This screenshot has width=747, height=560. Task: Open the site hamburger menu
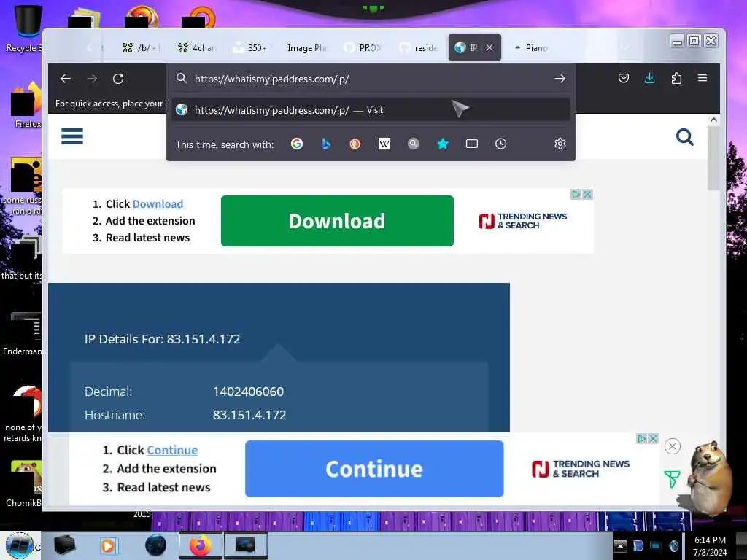click(x=72, y=136)
